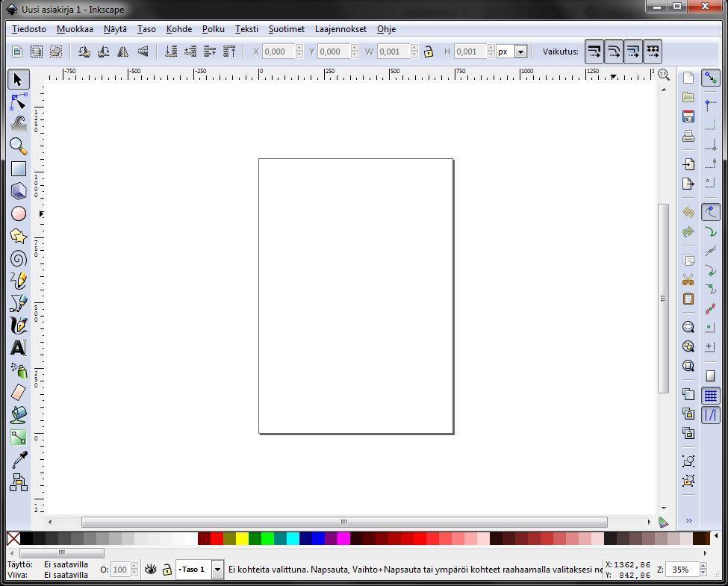Pick the cyan palette swatch
The width and height of the screenshot is (728, 586).
pos(293,539)
